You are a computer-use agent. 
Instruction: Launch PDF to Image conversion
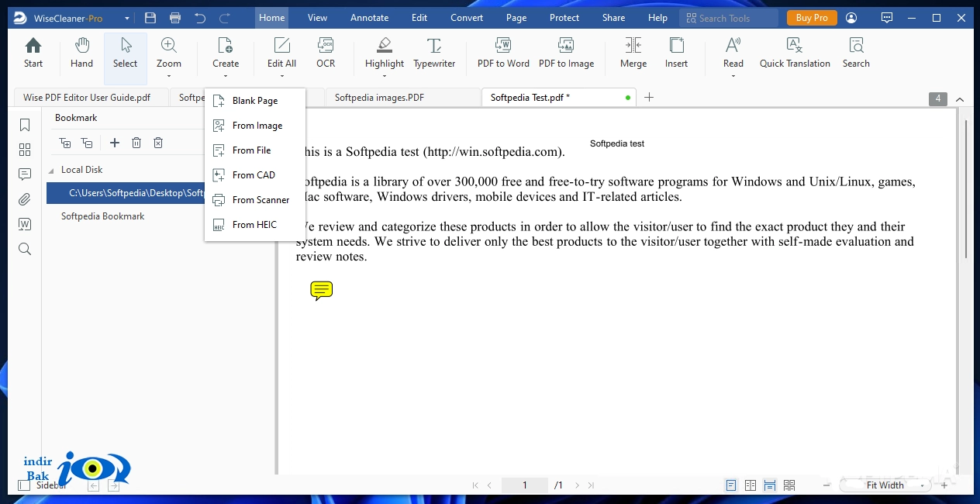[566, 54]
